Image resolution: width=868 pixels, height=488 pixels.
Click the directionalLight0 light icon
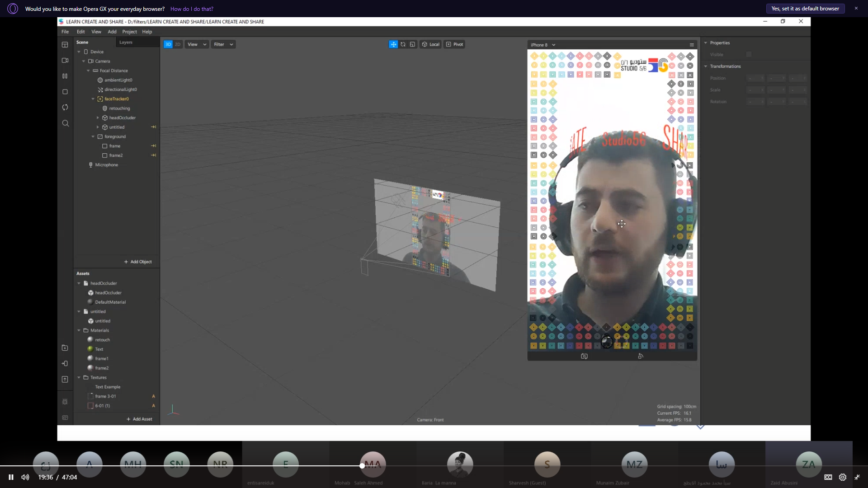click(100, 89)
